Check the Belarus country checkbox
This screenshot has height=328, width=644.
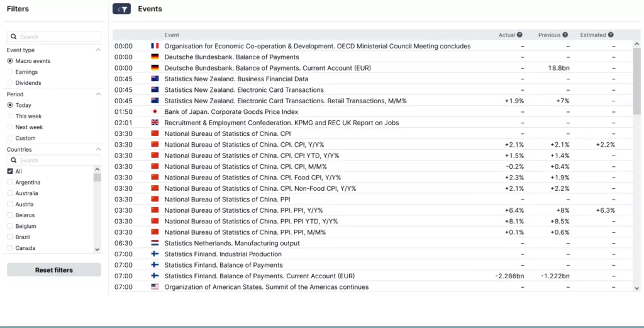(10, 215)
